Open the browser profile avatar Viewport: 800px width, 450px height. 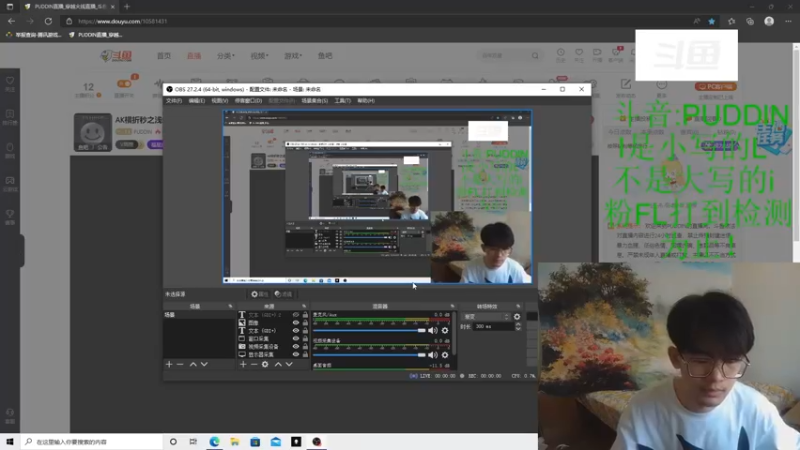pyautogui.click(x=769, y=21)
